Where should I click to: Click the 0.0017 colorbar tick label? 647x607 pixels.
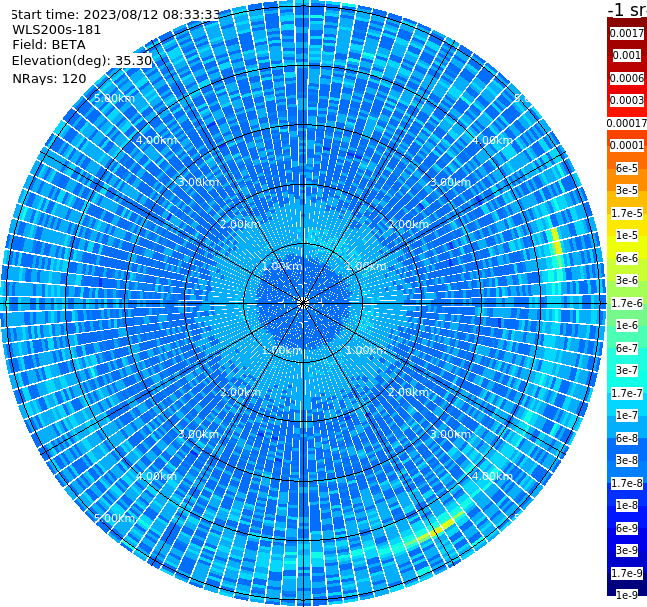pyautogui.click(x=627, y=33)
